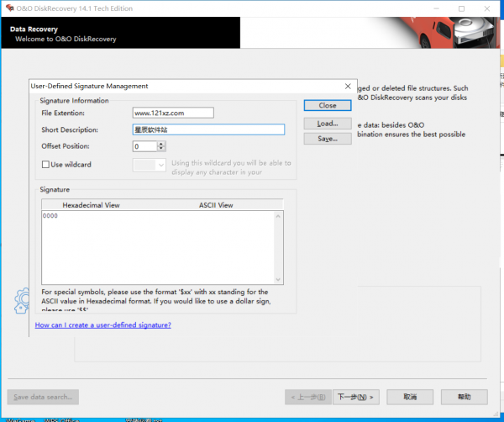Enable the Use wildcard checkbox
Viewport: 504px width, 422px height.
(45, 165)
